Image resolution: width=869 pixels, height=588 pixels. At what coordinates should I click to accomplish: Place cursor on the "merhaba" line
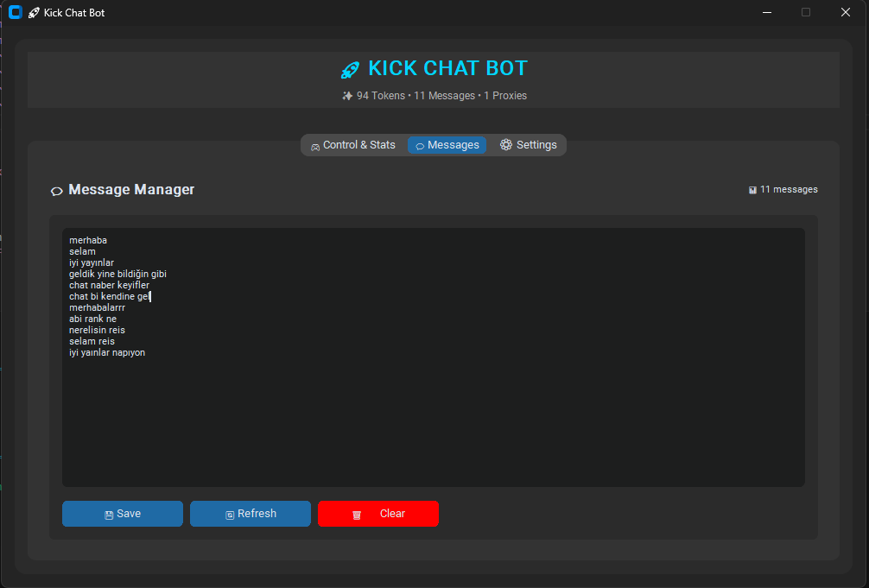[x=88, y=240]
